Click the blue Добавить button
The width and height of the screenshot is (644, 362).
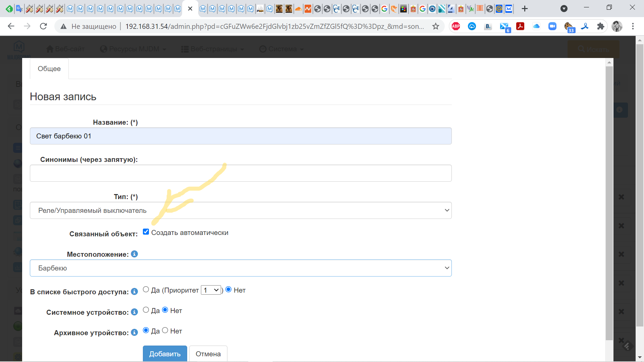pos(165,354)
